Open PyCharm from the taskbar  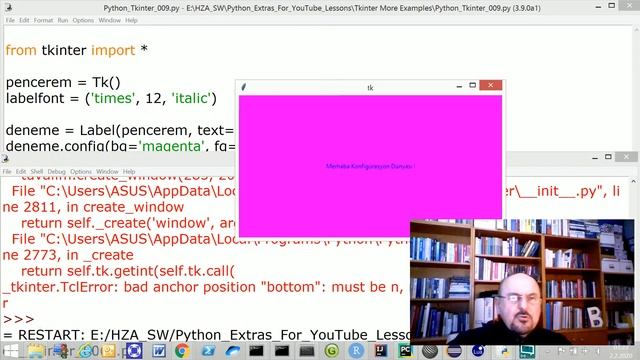405,351
